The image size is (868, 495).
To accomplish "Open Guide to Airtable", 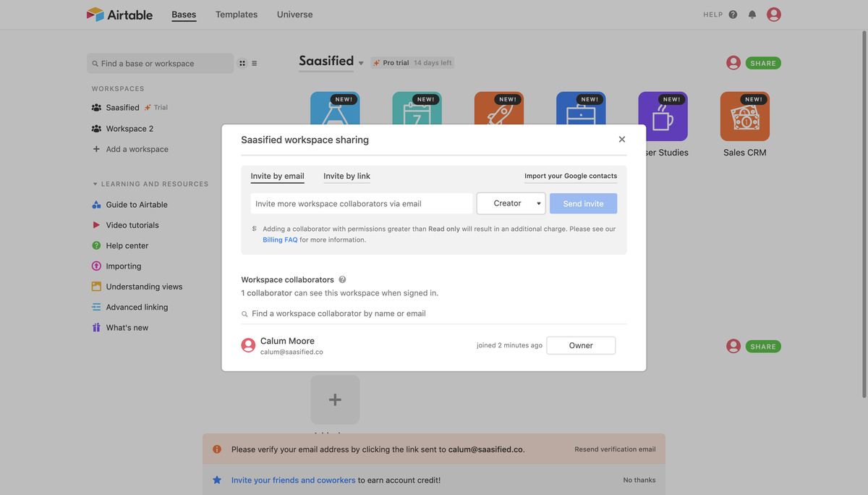I will (137, 205).
